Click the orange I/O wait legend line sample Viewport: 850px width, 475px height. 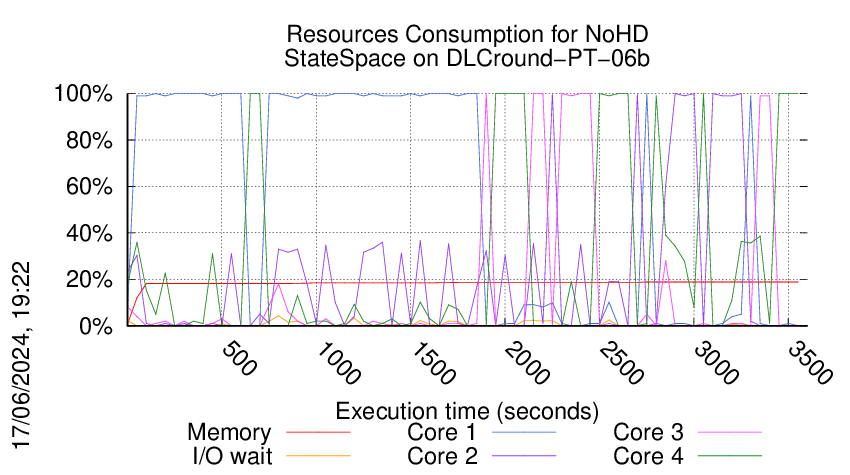[318, 456]
